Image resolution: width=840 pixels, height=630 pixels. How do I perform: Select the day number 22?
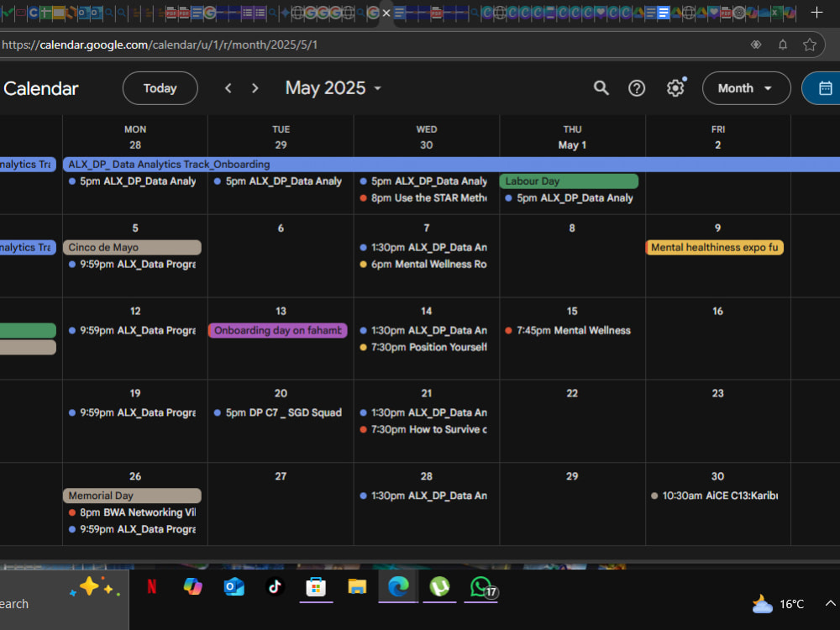coord(571,393)
